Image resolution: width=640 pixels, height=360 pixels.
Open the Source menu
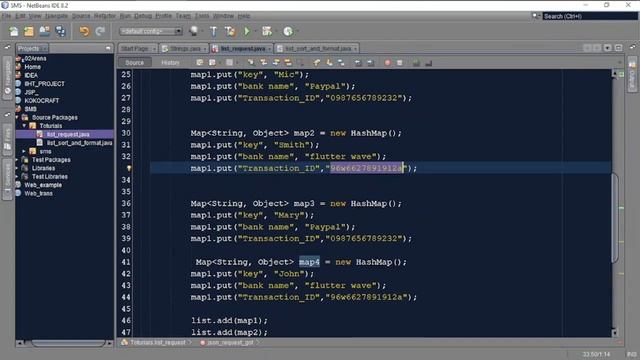point(81,16)
